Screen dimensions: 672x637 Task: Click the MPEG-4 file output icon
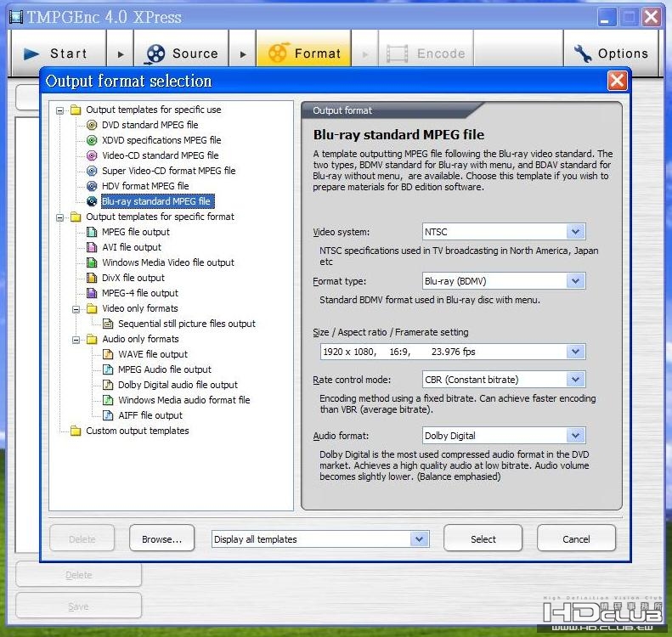(92, 293)
